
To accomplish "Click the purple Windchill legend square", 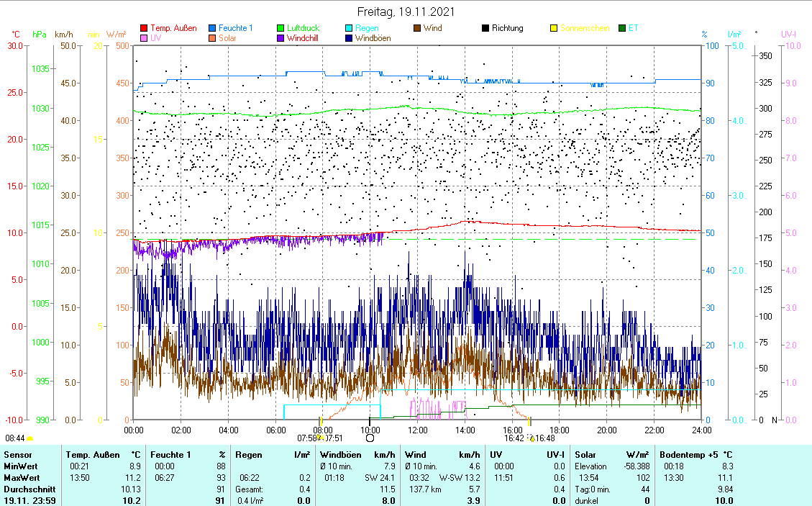I will tap(280, 38).
